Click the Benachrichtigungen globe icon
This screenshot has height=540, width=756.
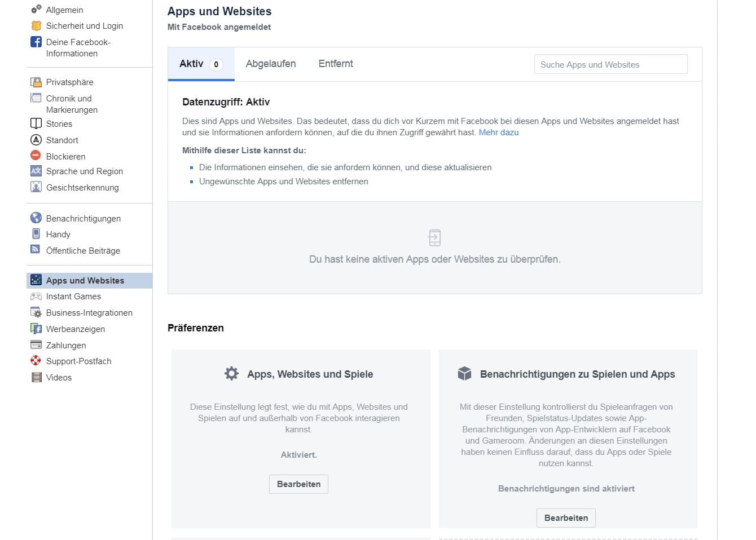[36, 218]
